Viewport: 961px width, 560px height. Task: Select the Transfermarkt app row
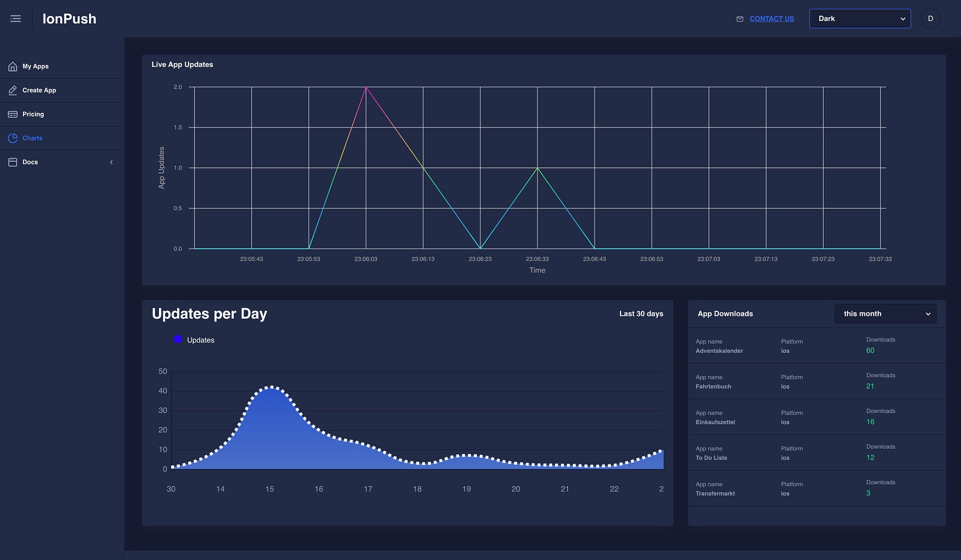(817, 488)
